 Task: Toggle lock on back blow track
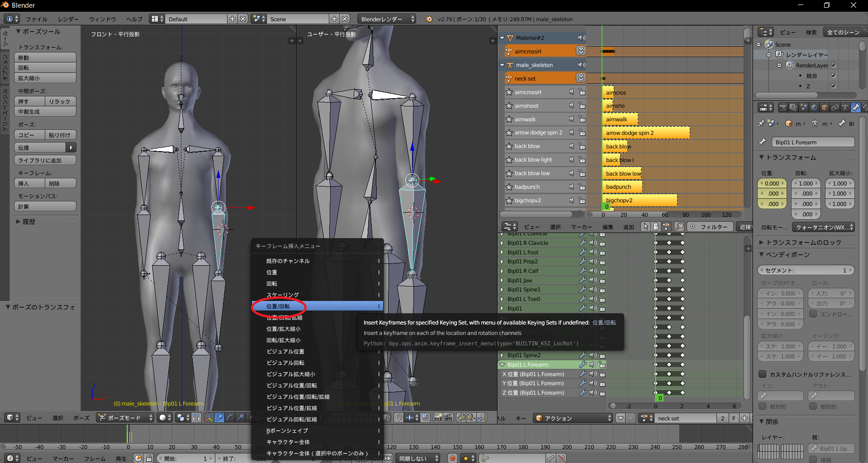[582, 146]
